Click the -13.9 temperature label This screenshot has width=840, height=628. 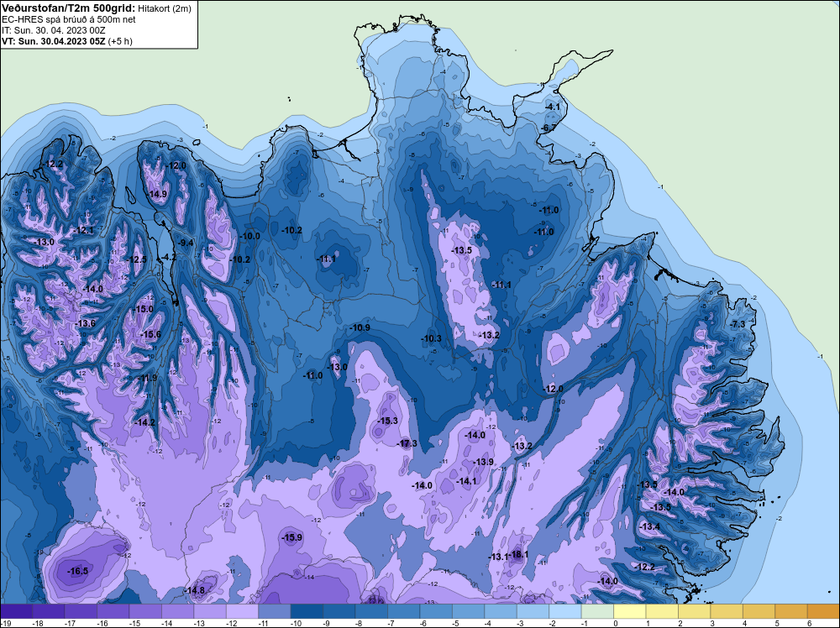coord(484,462)
